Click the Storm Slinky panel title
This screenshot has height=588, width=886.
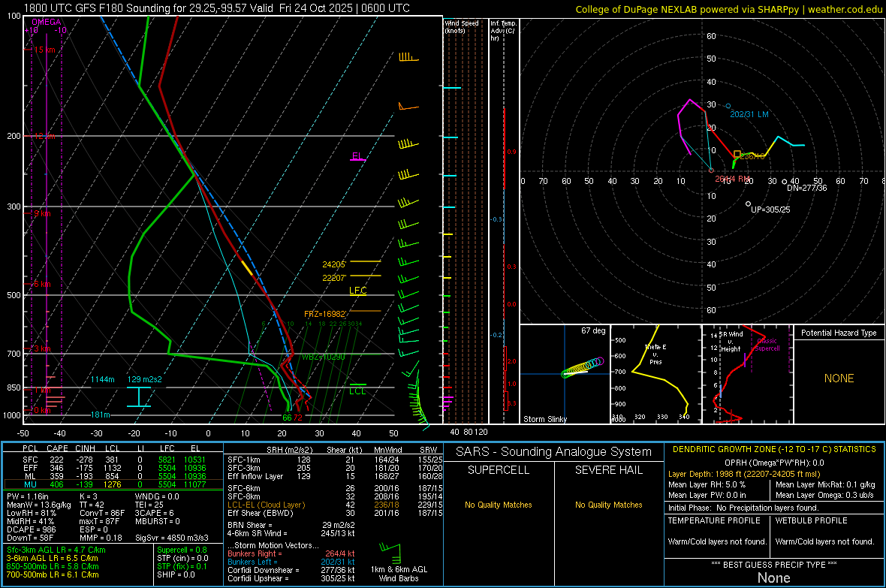coord(544,419)
